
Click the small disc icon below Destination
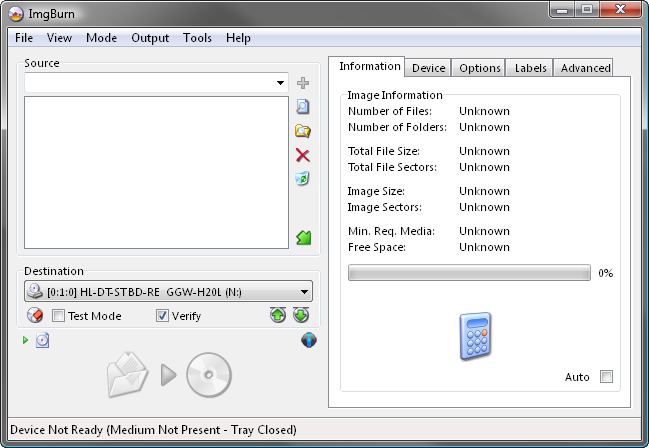click(43, 340)
